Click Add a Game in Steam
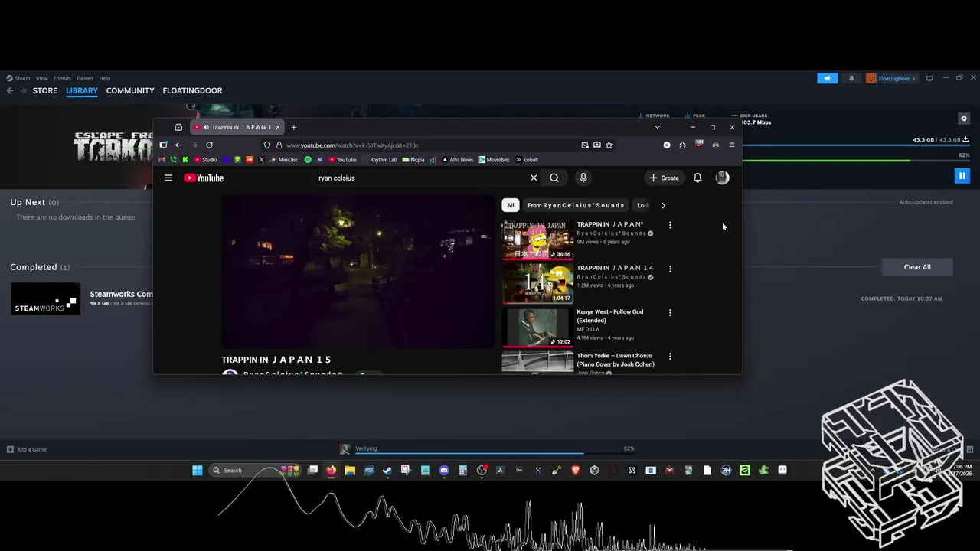 click(27, 449)
